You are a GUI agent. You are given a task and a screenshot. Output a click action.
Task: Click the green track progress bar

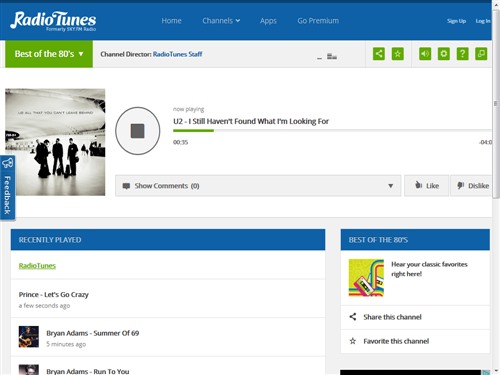click(x=193, y=131)
